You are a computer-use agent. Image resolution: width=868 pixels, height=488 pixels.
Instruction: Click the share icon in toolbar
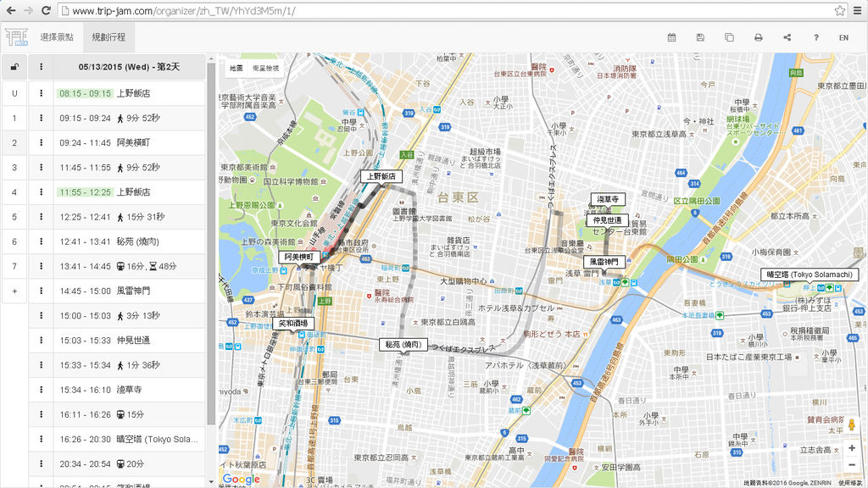click(x=787, y=37)
